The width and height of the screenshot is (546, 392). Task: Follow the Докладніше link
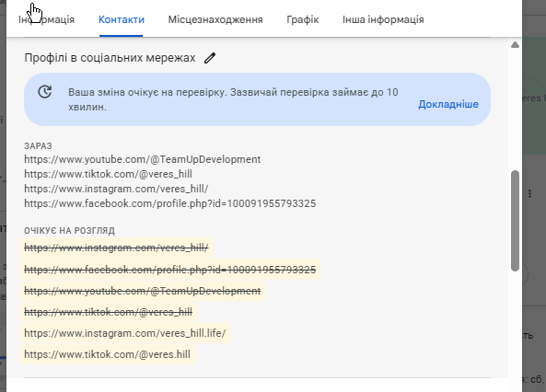point(448,104)
